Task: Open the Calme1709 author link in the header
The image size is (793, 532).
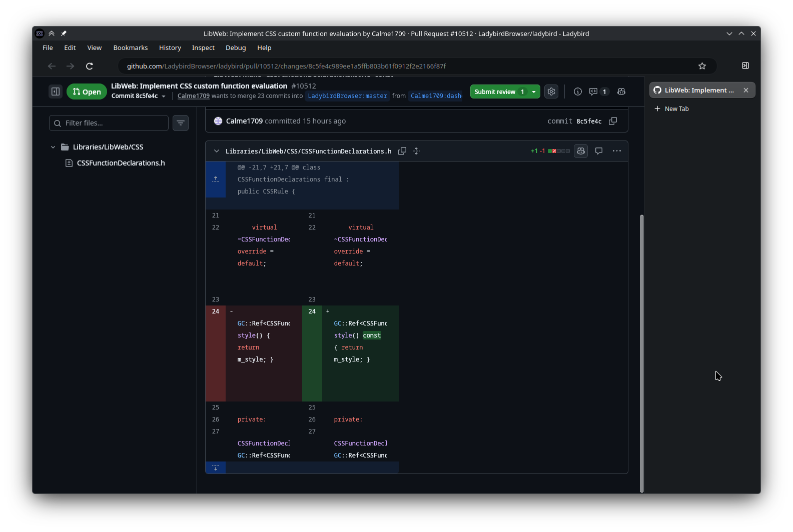Action: point(194,96)
